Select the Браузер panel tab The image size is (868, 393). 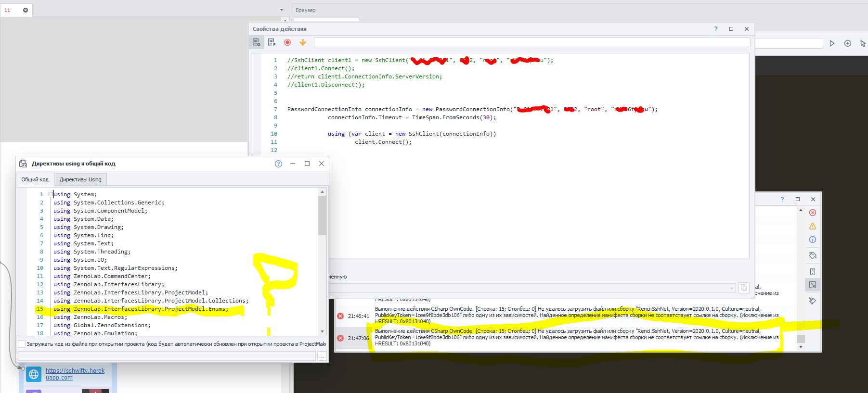pos(306,10)
